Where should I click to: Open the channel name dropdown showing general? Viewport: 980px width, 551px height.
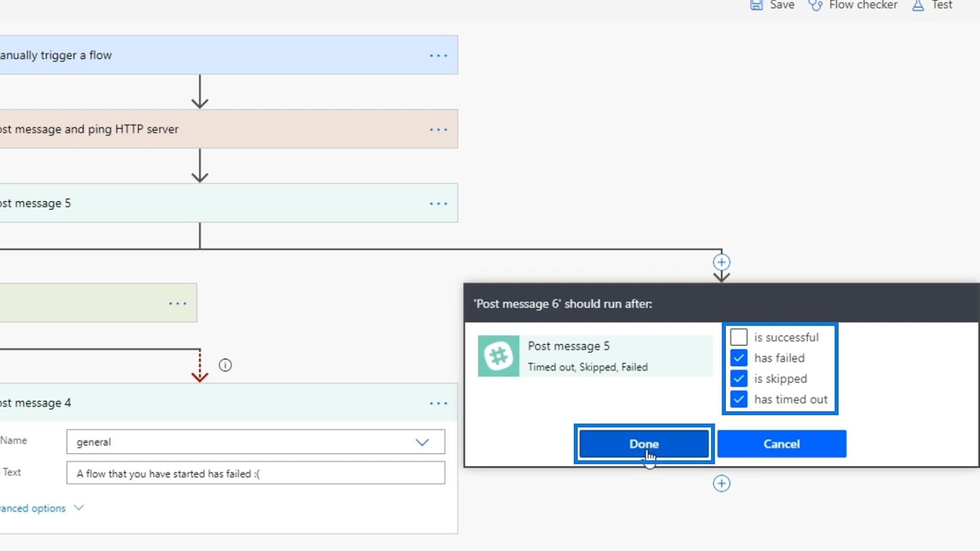[256, 442]
